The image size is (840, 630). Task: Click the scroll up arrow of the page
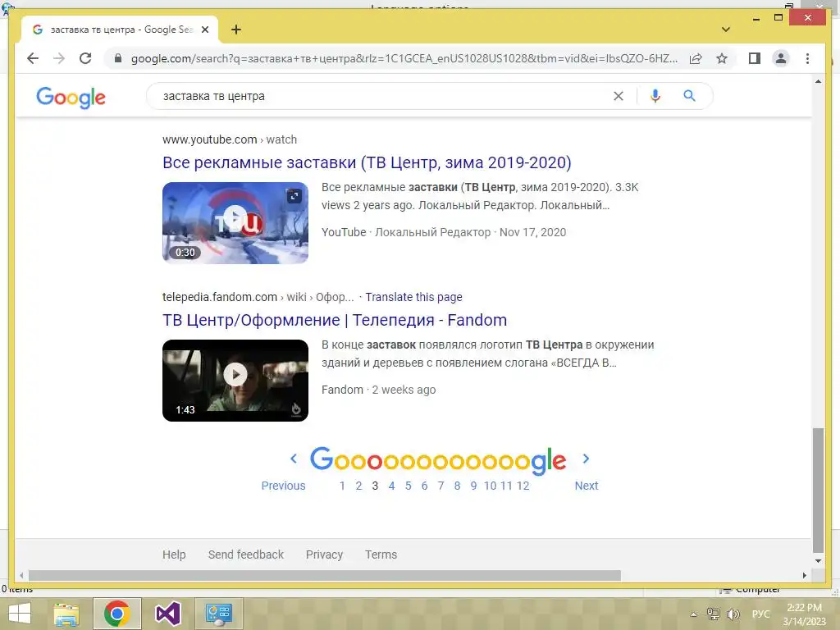[818, 81]
